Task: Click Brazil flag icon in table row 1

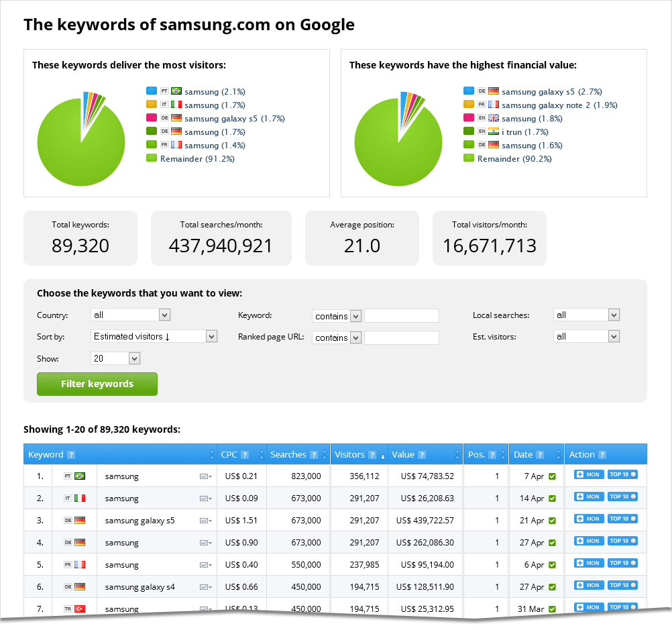Action: click(80, 476)
